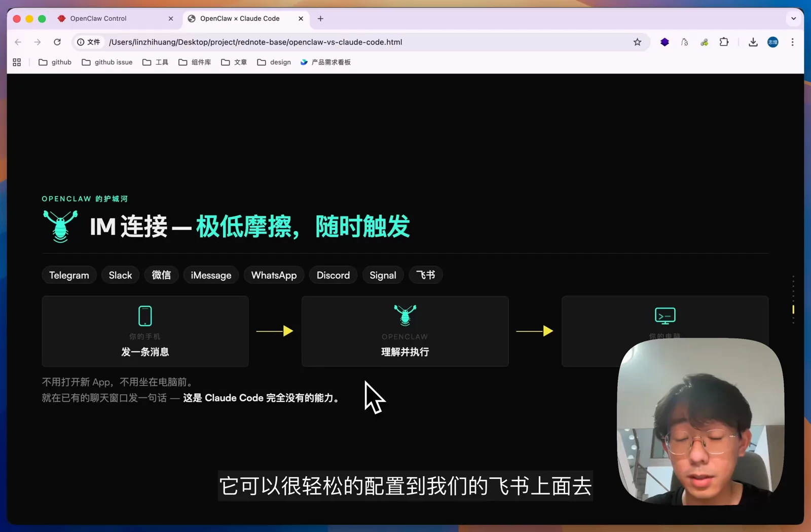Click the OPENCLAW 的护城河 section label
The width and height of the screenshot is (811, 532).
coord(85,199)
